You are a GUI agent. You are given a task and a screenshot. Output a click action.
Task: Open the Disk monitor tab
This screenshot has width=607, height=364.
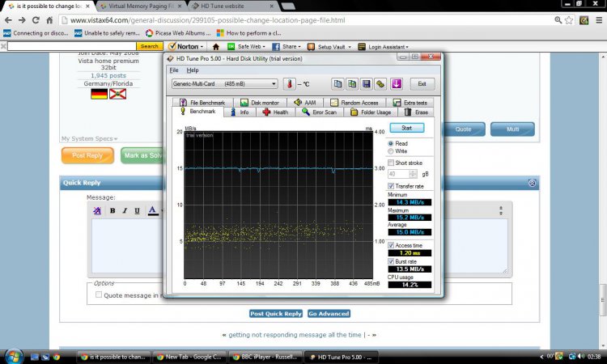[x=259, y=103]
